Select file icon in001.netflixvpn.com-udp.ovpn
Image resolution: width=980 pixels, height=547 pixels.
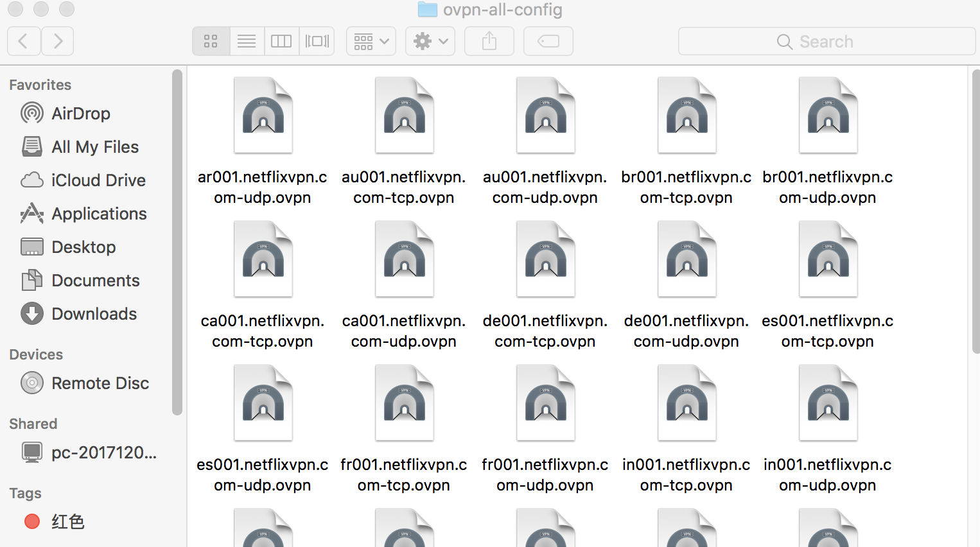tap(828, 403)
